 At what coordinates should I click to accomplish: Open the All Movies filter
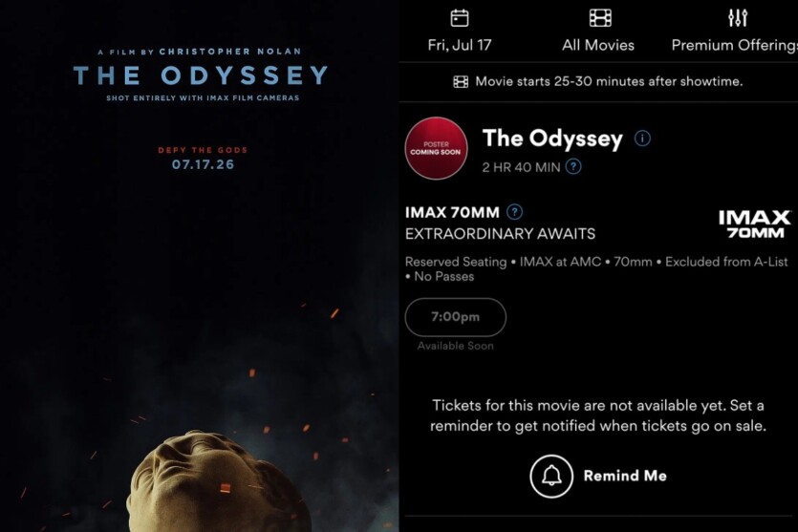(x=598, y=45)
